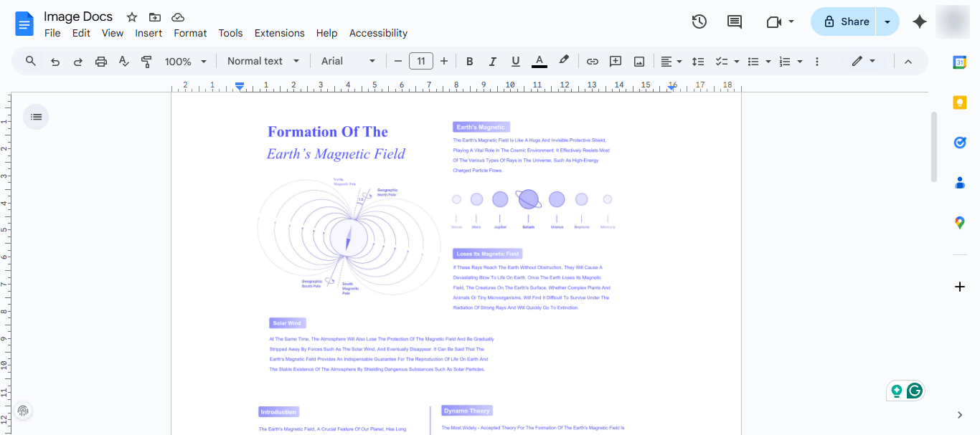Toggle the checklist button

[722, 62]
